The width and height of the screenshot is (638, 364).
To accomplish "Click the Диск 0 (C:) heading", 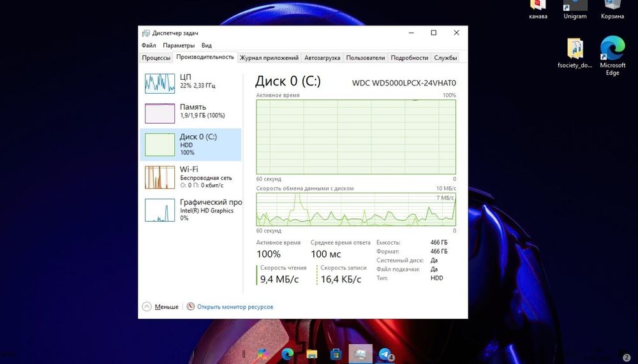I will (x=288, y=81).
